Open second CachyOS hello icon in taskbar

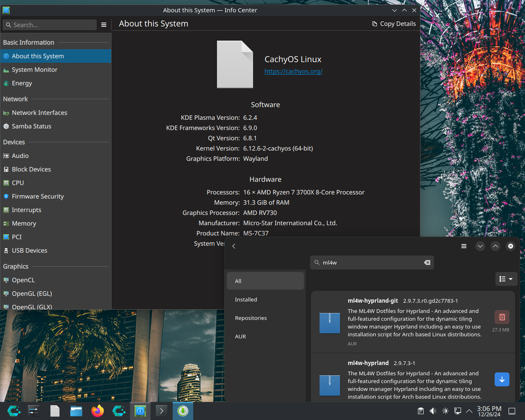pos(119,411)
